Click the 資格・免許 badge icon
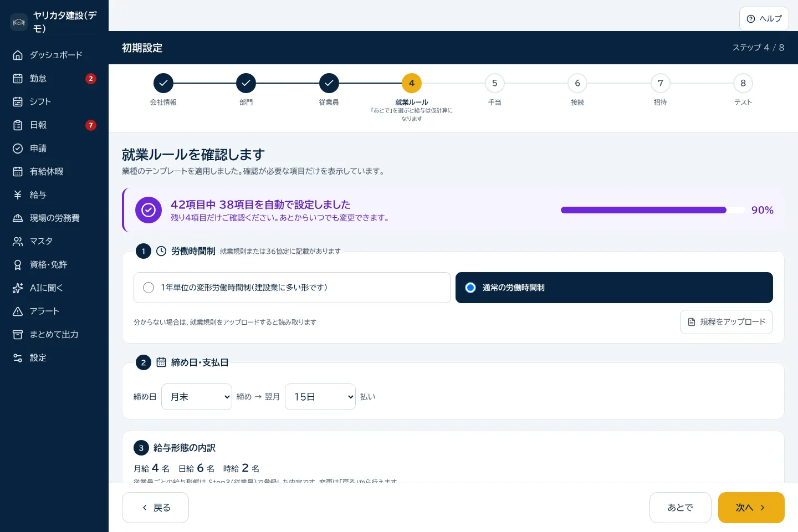 (18, 264)
